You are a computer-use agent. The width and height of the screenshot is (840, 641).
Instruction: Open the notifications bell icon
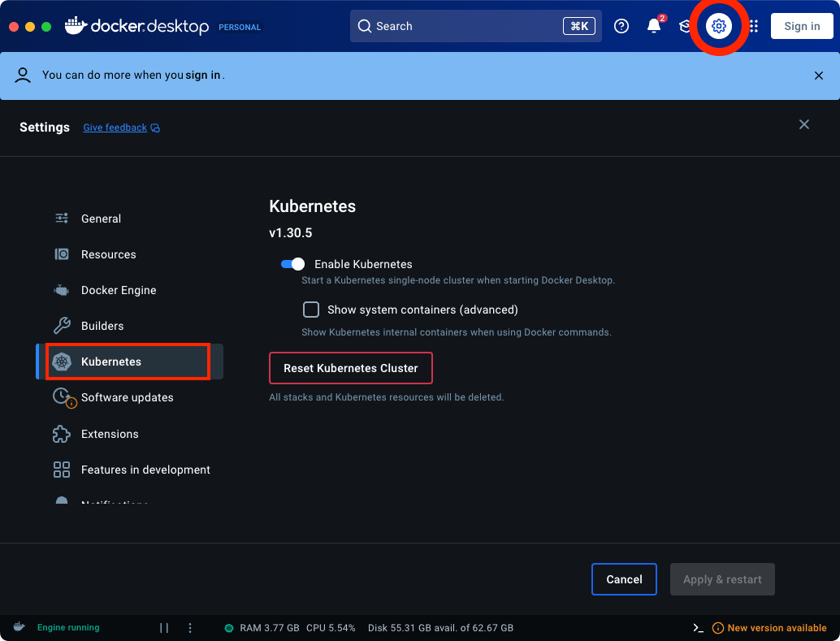pyautogui.click(x=654, y=26)
